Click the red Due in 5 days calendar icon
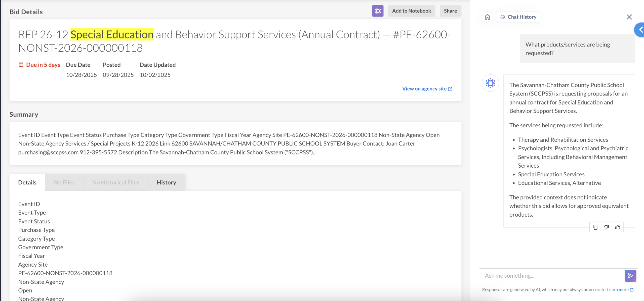 21,65
